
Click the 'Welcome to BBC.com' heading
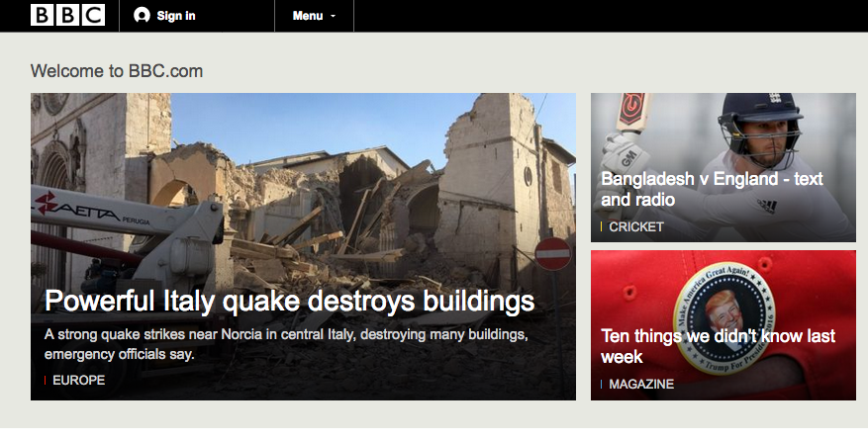(117, 71)
